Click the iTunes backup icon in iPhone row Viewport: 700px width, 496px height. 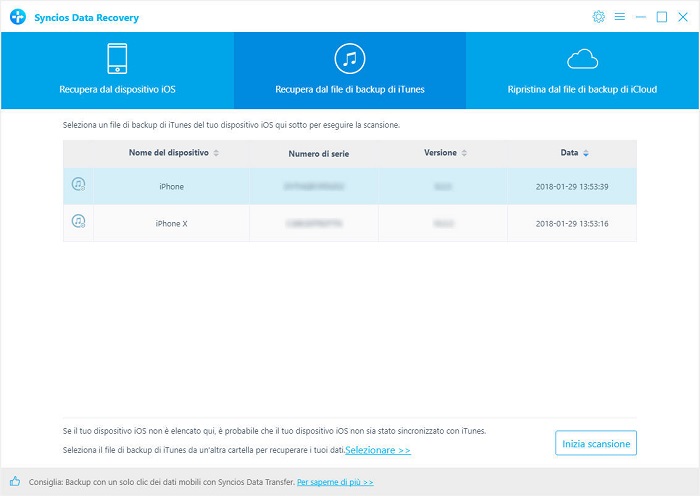79,184
